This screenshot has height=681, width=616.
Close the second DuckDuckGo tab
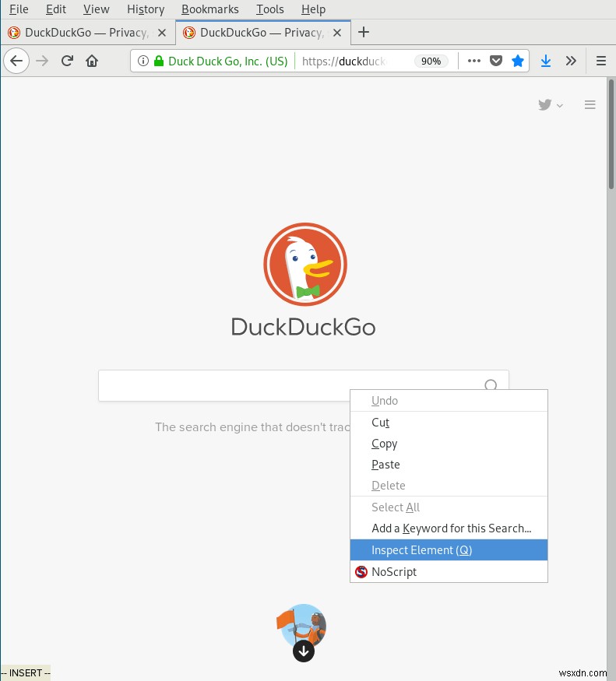(x=337, y=33)
